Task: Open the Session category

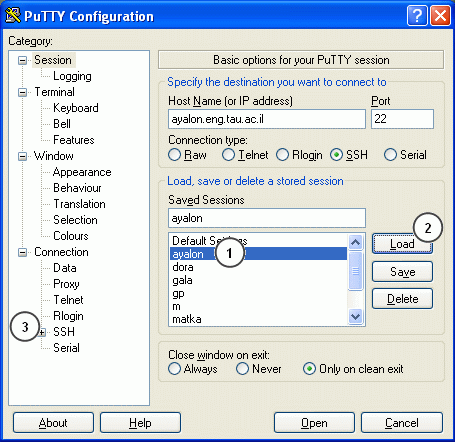Action: [x=53, y=60]
